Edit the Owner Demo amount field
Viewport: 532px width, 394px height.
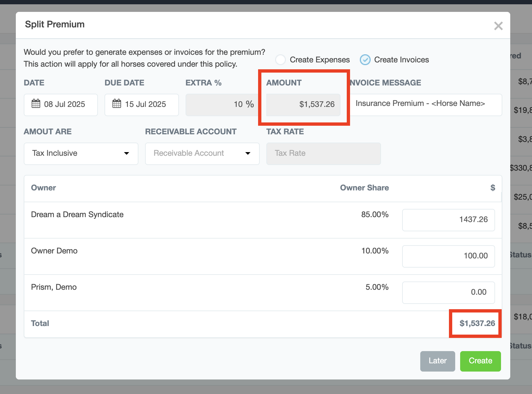tap(448, 256)
